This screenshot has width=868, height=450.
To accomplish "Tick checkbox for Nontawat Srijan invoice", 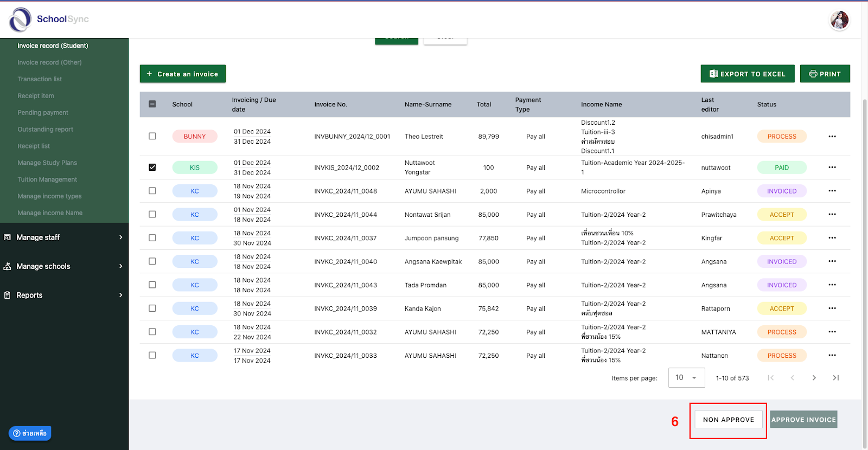I will 152,214.
